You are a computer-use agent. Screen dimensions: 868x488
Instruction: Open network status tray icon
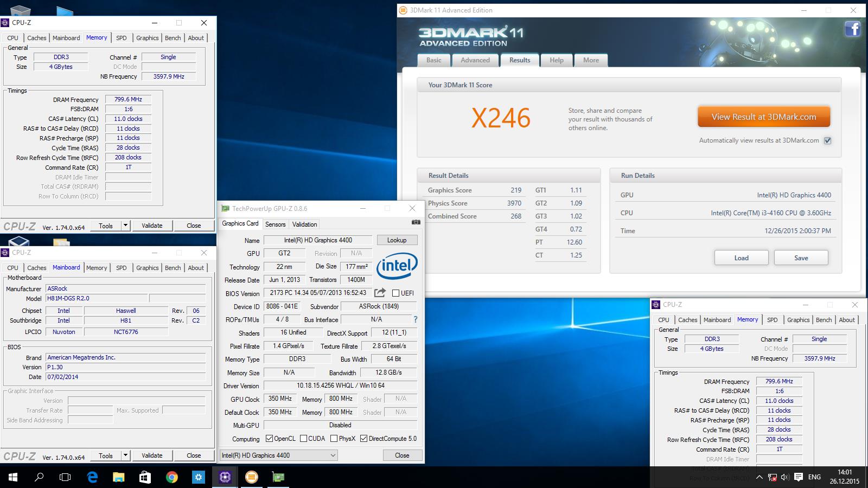772,477
